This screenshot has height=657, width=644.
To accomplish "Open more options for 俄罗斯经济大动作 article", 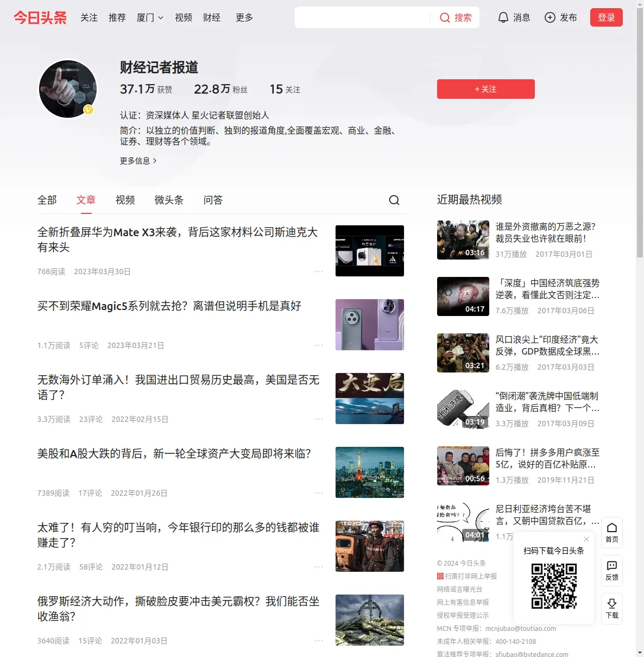I will point(319,641).
